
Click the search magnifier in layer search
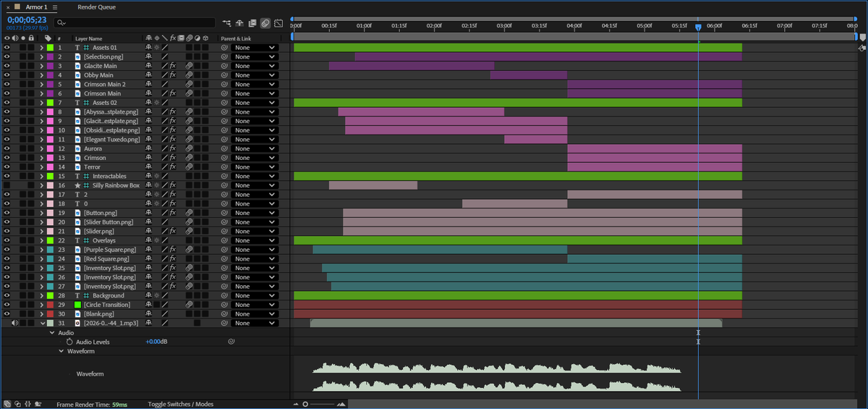pos(61,23)
